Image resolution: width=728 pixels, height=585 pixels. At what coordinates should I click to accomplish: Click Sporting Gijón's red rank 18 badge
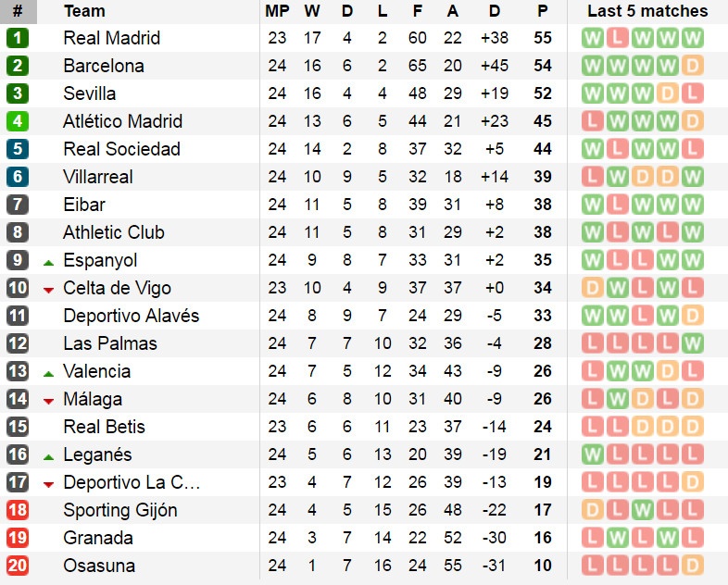[18, 510]
